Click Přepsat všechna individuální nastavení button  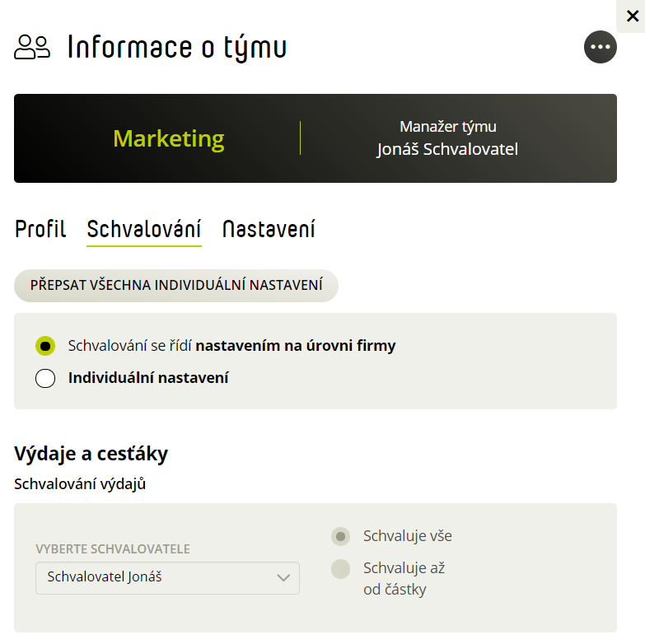point(176,286)
